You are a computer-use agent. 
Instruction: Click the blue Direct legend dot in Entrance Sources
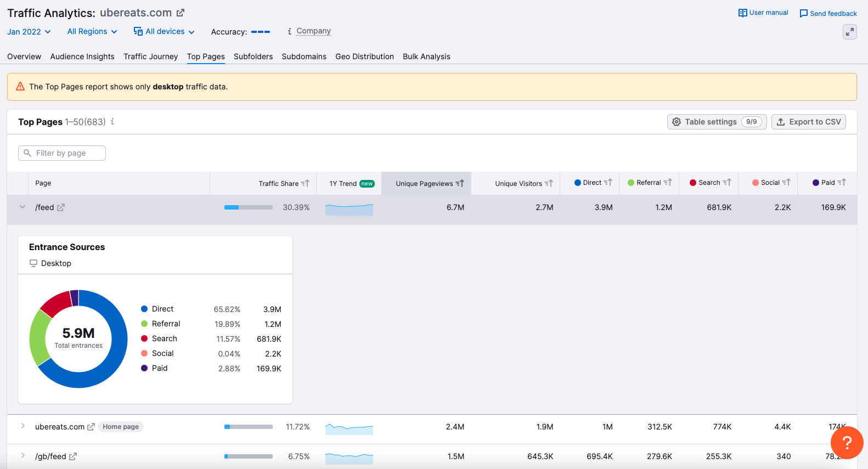tap(144, 309)
